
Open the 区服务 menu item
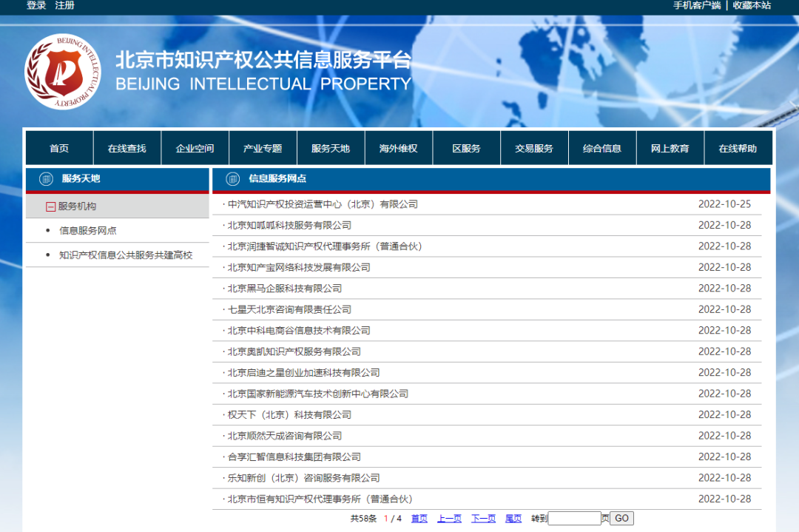click(466, 148)
